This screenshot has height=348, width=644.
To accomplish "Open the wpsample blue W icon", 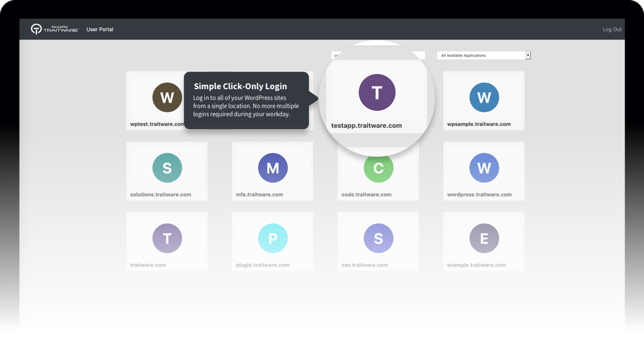I will tap(484, 97).
